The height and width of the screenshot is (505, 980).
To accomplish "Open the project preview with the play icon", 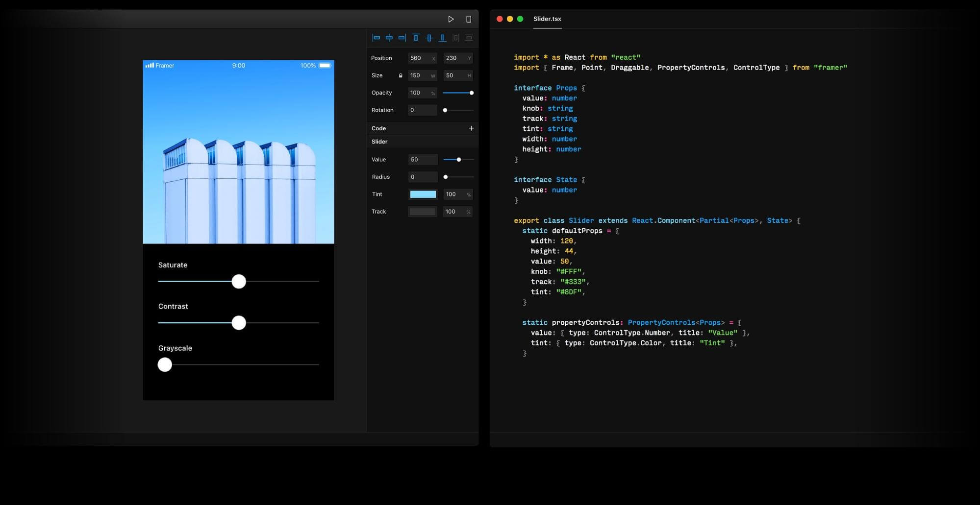I will (x=451, y=19).
